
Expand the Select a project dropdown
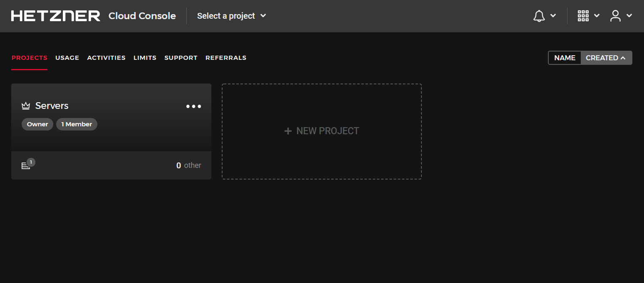[231, 16]
